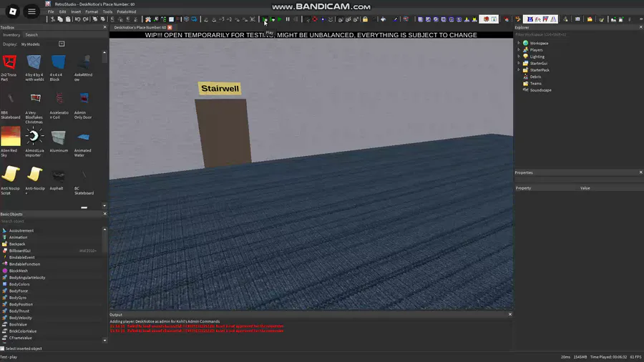Select Debris in Explorer
This screenshot has width=644, height=362.
(535, 77)
